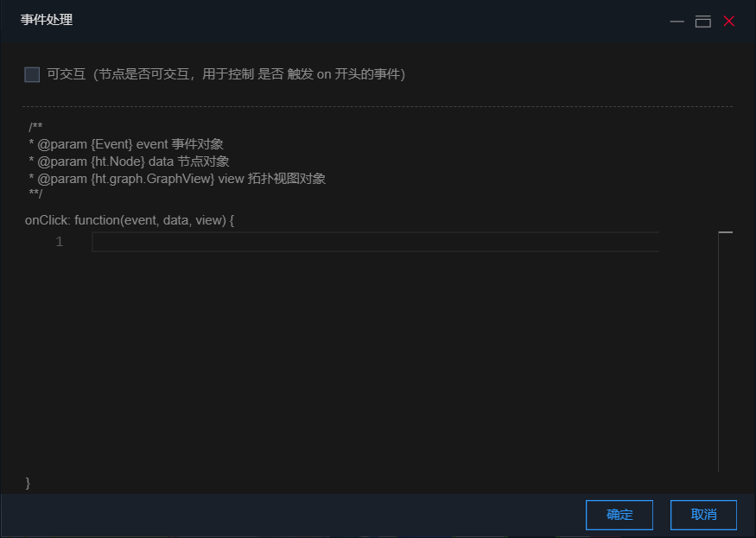Image resolution: width=756 pixels, height=538 pixels.
Task: Click the @param {ht.Node} data comment line
Action: [x=129, y=161]
